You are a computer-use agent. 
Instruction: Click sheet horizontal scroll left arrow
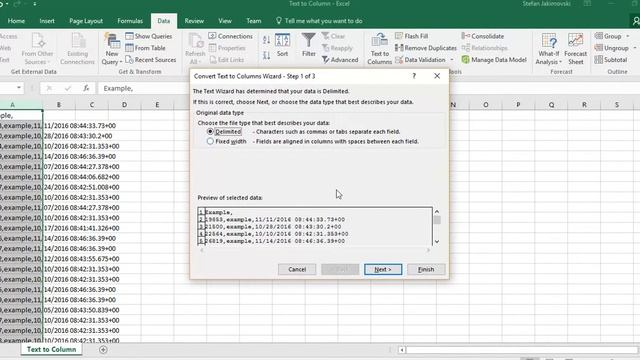click(402, 350)
